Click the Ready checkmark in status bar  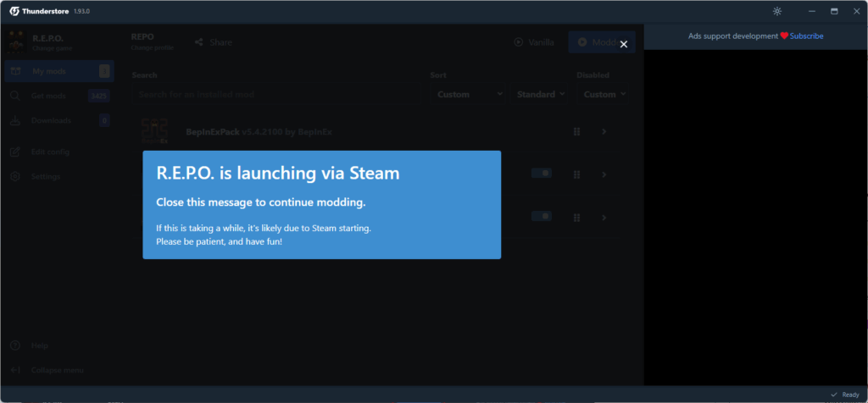pyautogui.click(x=834, y=395)
